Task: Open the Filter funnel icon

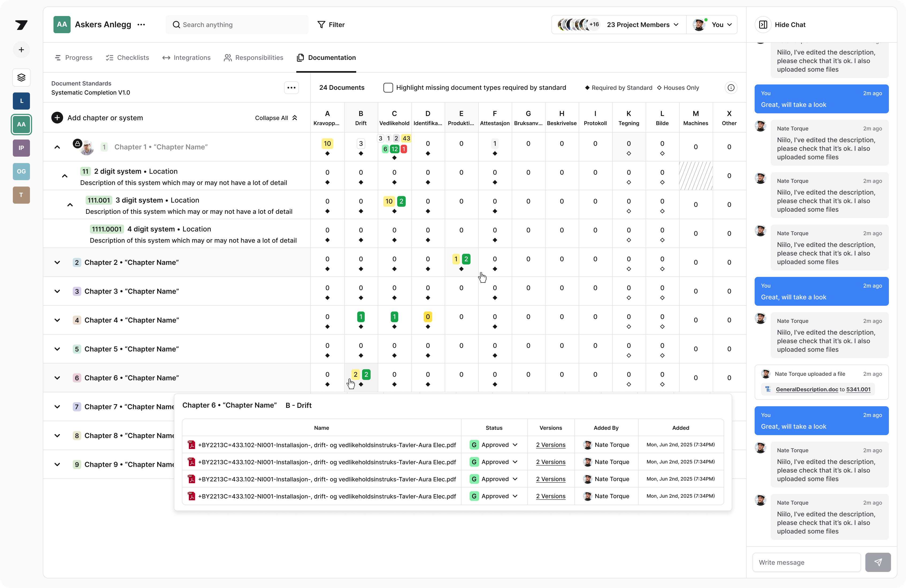Action: pyautogui.click(x=321, y=25)
